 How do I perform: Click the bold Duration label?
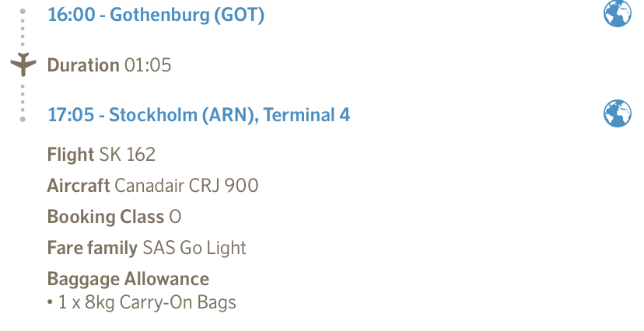pyautogui.click(x=83, y=65)
